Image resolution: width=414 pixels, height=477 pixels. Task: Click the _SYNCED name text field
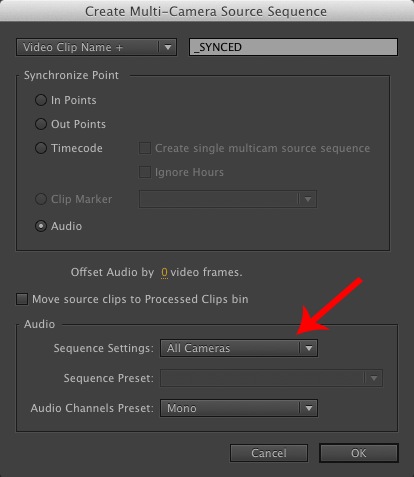[293, 47]
